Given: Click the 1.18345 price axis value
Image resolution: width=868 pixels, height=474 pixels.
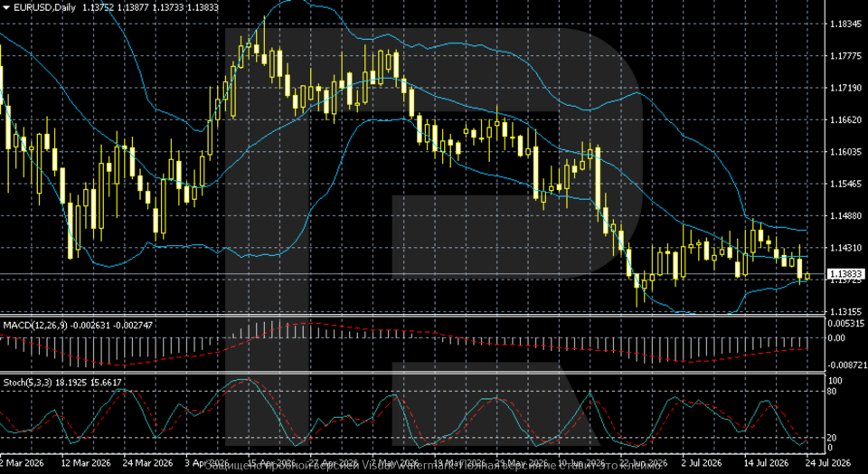Looking at the screenshot, I should click(845, 24).
